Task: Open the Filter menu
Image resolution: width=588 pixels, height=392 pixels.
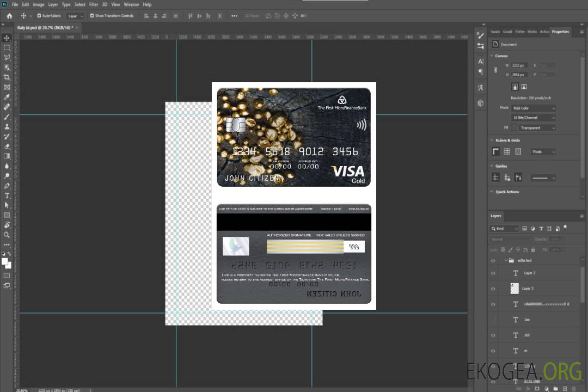Action: pos(94,4)
